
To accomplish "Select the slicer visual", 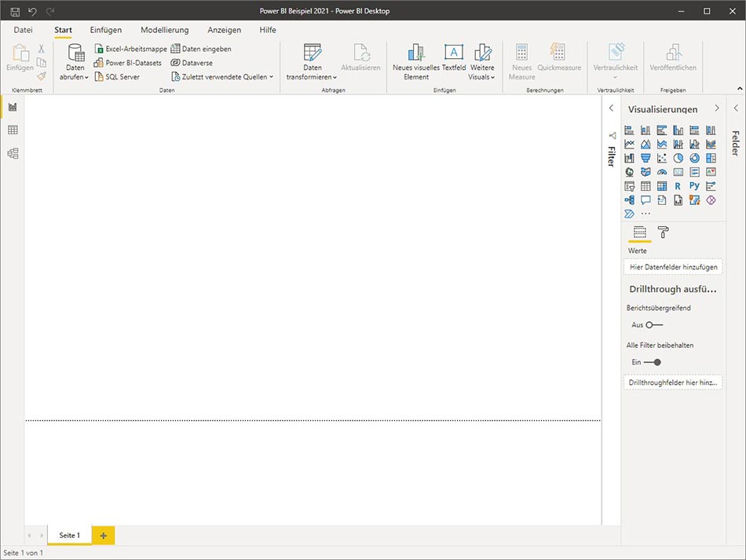I will (629, 186).
